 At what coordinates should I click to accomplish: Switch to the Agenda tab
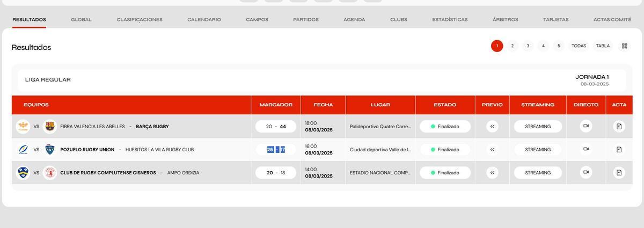(354, 19)
